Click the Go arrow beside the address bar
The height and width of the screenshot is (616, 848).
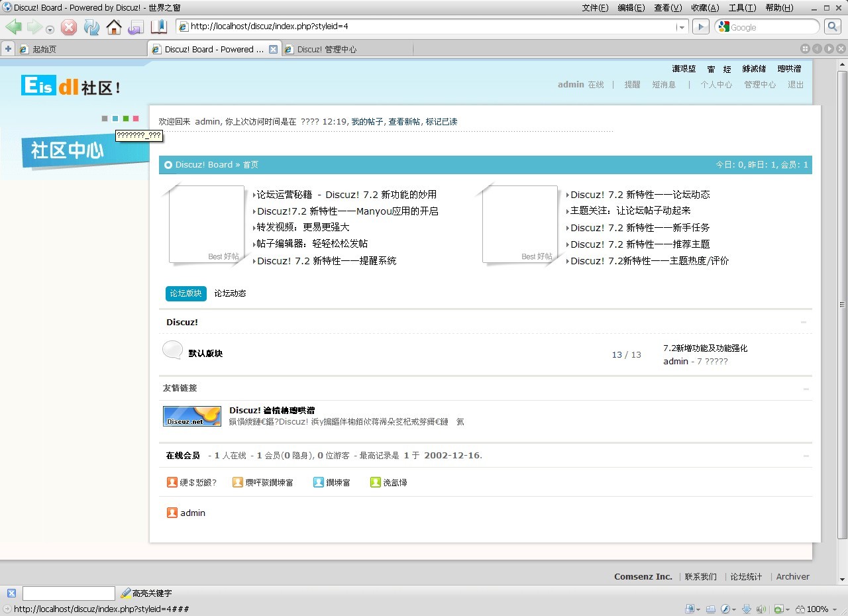(x=701, y=26)
